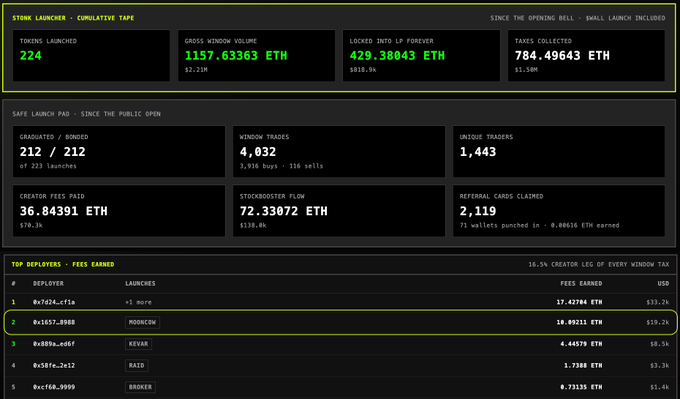Viewport: 680px width, 399px height.
Task: Click the '#' rank column header
Action: 13,284
